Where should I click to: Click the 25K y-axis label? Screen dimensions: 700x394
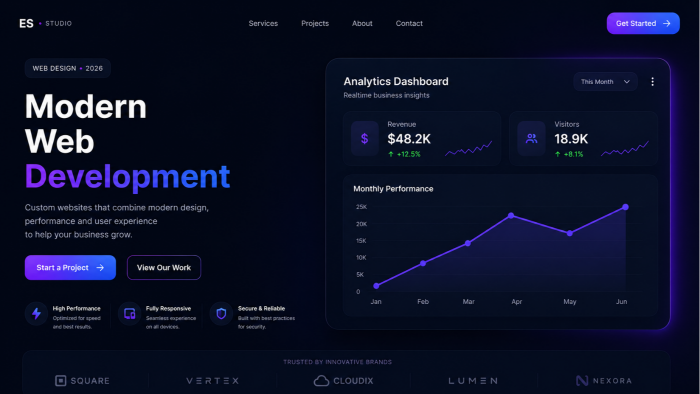pos(361,207)
